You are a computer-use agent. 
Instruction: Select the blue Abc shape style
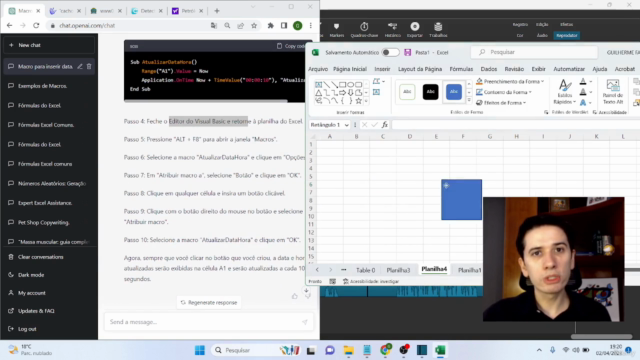pyautogui.click(x=453, y=91)
